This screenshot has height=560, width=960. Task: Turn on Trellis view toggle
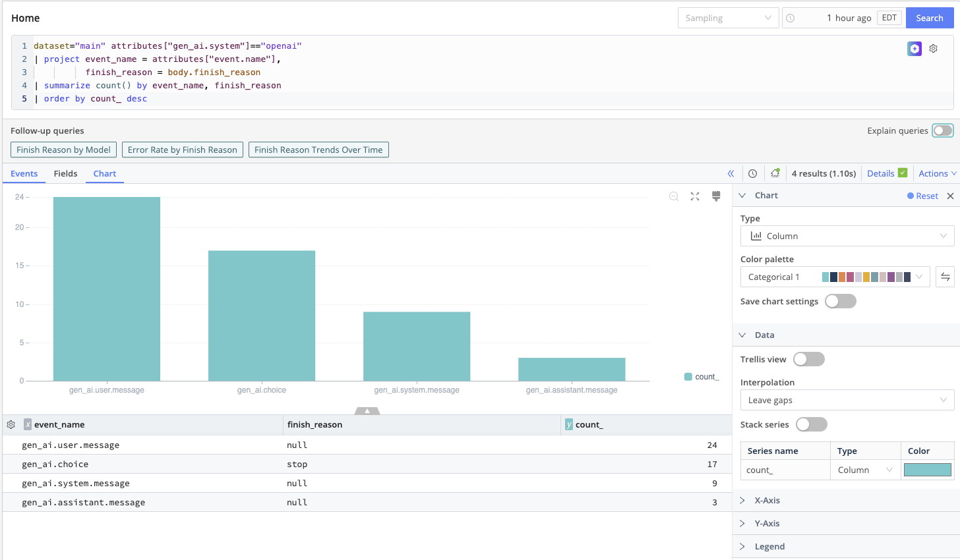(x=808, y=359)
